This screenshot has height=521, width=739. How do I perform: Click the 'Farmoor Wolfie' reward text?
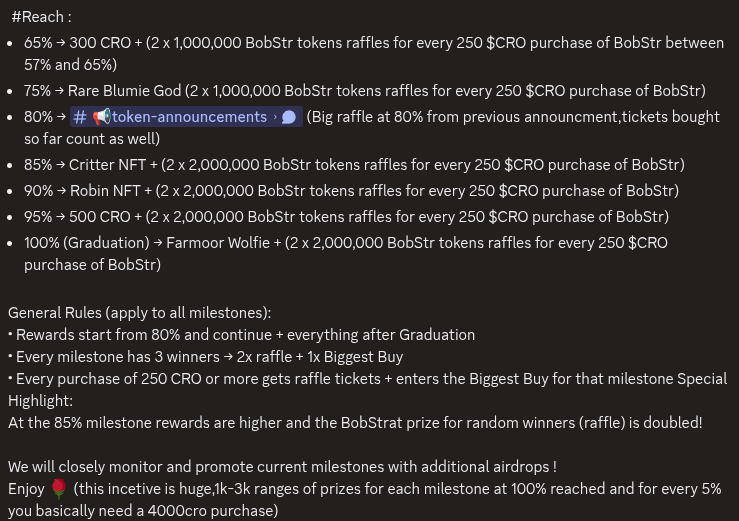click(218, 242)
